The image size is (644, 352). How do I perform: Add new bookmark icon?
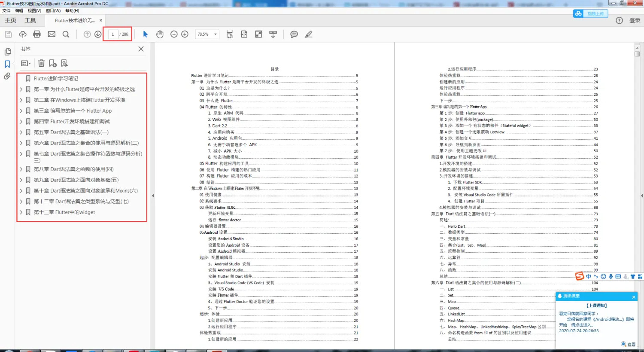(x=53, y=63)
